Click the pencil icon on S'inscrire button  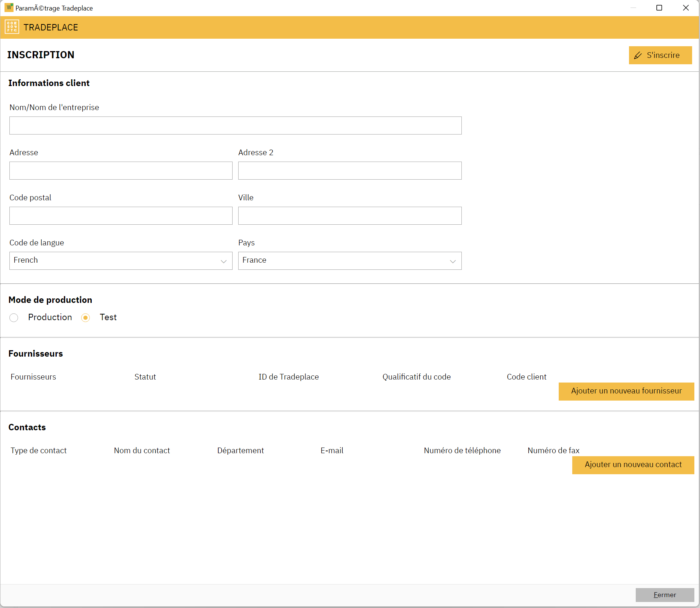[x=638, y=56]
